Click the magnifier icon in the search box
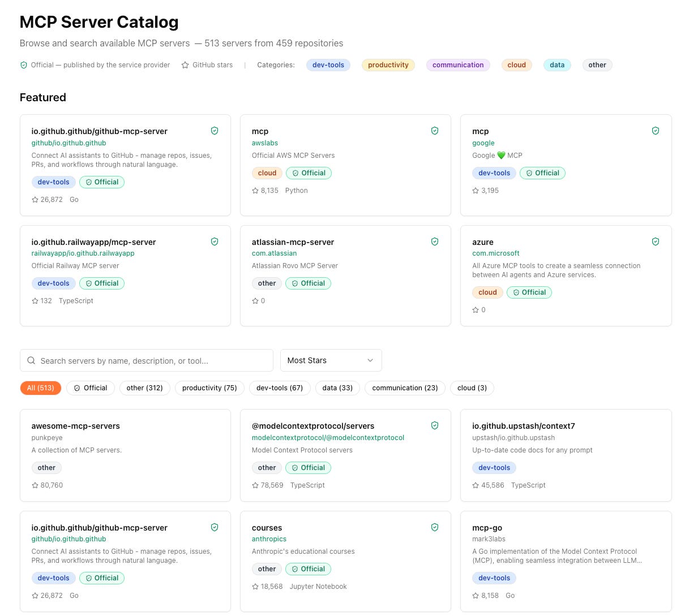 (x=31, y=360)
